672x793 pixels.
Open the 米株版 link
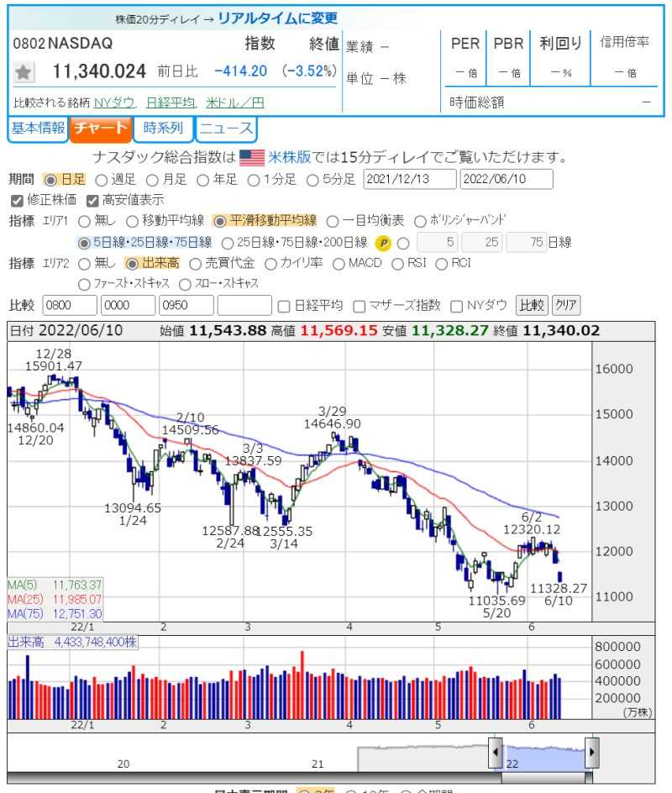point(289,157)
